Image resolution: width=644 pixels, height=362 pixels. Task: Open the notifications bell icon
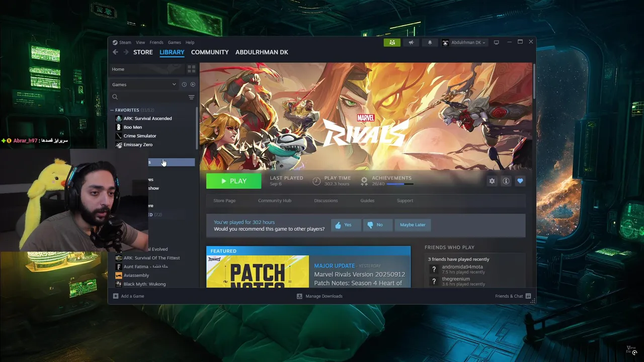click(430, 42)
